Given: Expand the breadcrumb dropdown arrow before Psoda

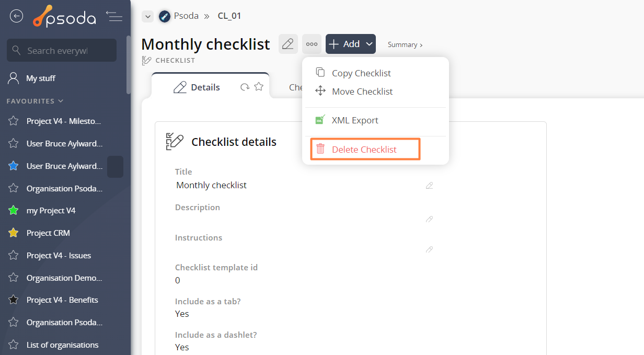Looking at the screenshot, I should [148, 16].
